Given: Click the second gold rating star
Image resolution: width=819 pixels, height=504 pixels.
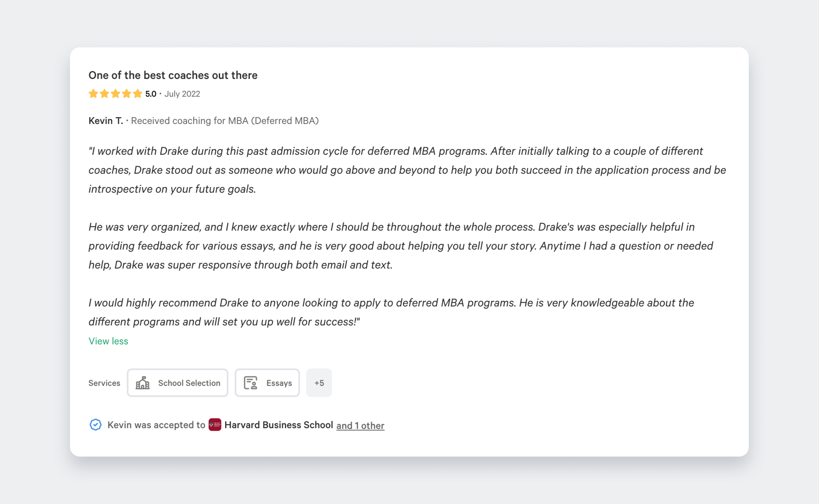Looking at the screenshot, I should tap(104, 94).
